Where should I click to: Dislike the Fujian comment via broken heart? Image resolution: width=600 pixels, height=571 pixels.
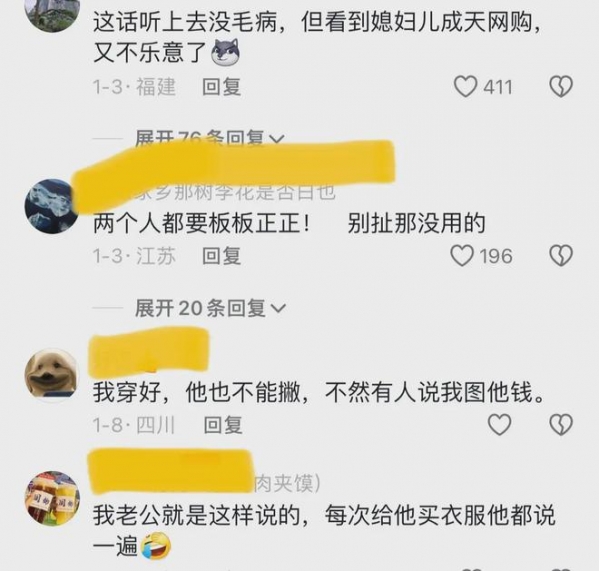561,86
